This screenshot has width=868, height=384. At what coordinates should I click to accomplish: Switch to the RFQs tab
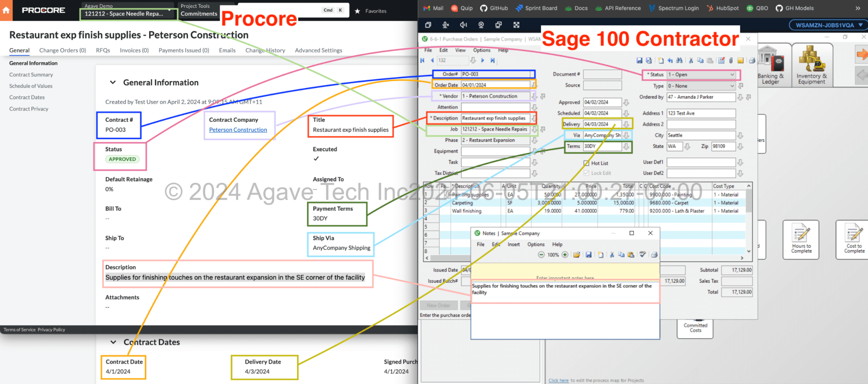[x=103, y=50]
